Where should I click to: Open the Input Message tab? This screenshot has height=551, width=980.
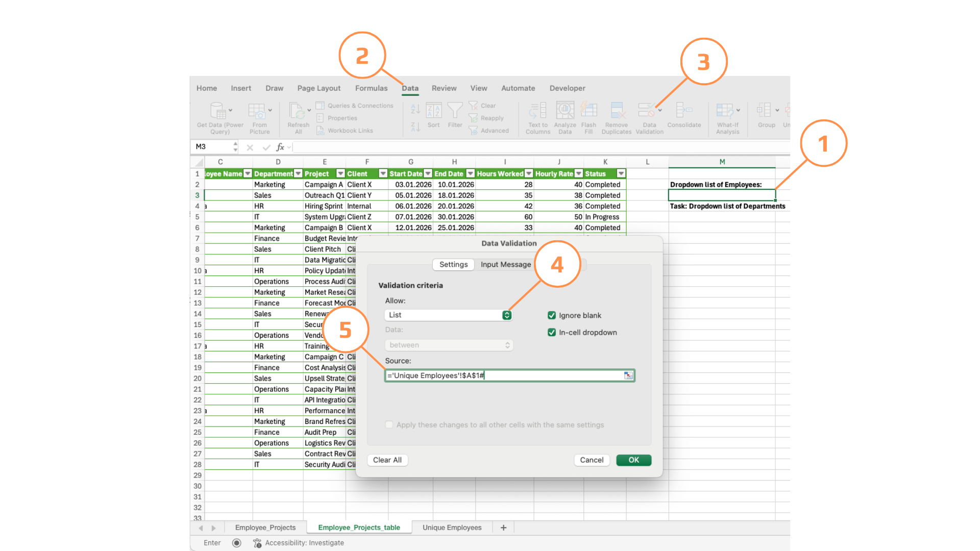point(505,264)
